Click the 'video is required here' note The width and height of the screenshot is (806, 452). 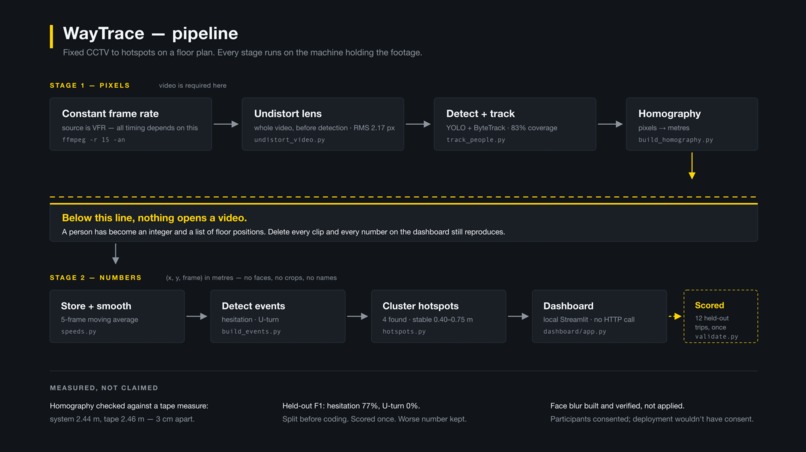point(192,85)
